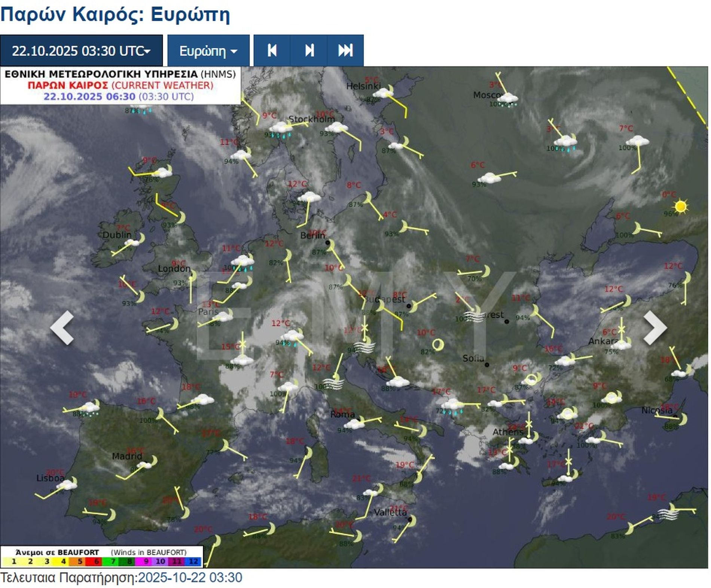Click the right carousel arrow on map
711x588 pixels.
pos(654,327)
